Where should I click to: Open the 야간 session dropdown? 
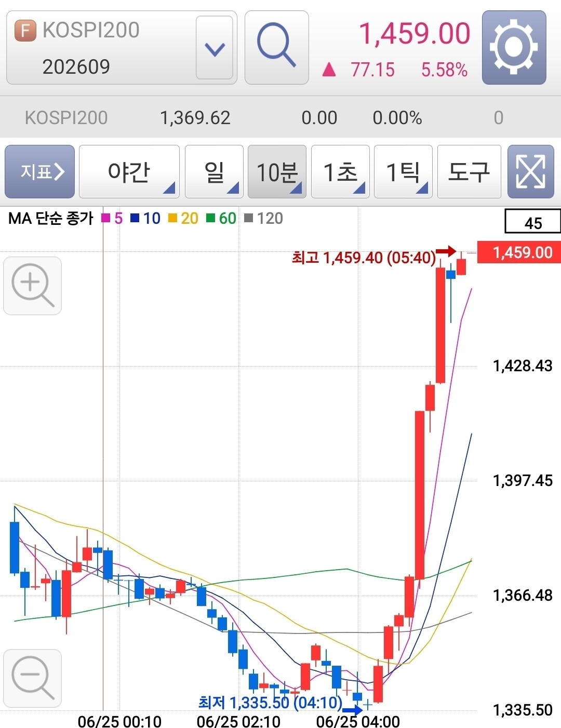[x=129, y=171]
